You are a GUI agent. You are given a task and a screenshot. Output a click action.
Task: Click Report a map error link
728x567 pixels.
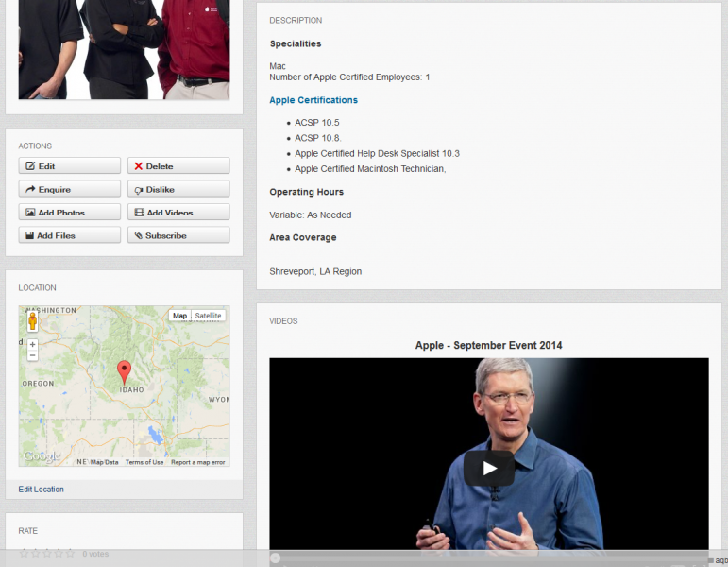coord(197,462)
